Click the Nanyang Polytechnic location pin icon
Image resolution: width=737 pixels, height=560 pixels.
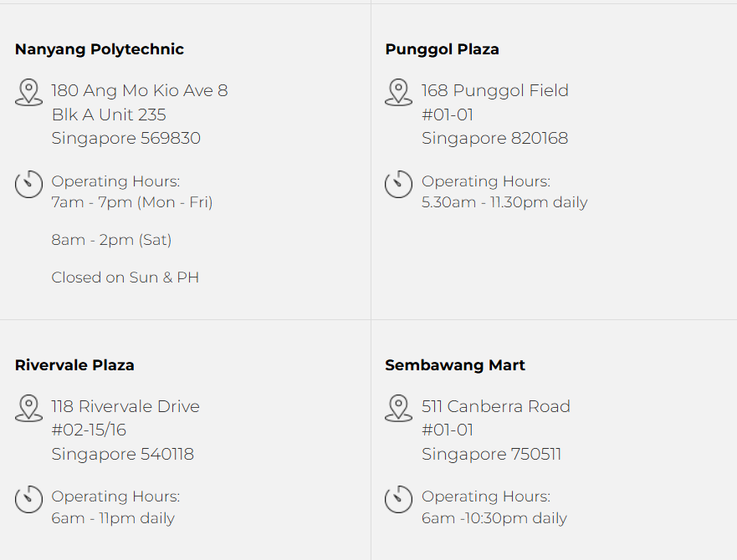point(28,92)
